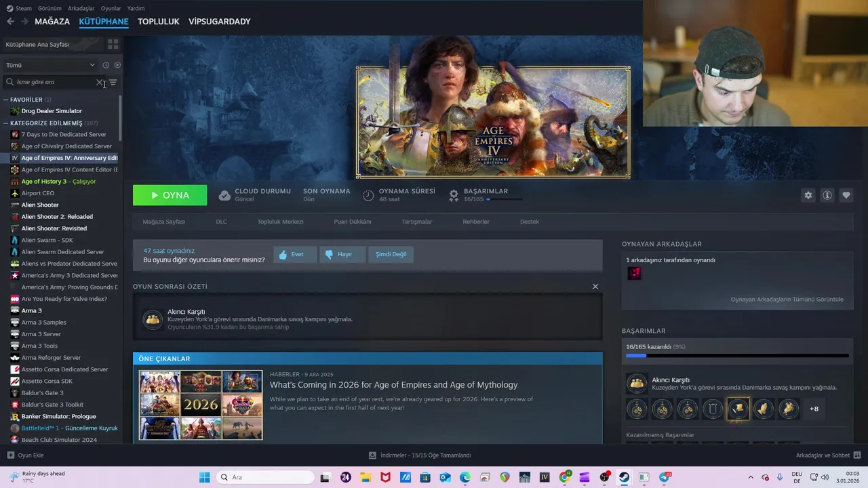Select Alien Shooter 2: Reloaded
The image size is (868, 488).
point(57,217)
